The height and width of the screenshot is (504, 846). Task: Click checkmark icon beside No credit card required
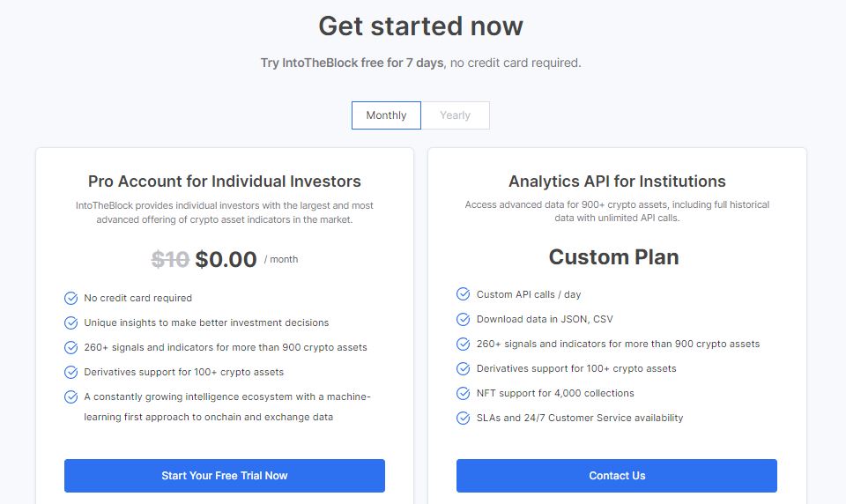pyautogui.click(x=71, y=299)
